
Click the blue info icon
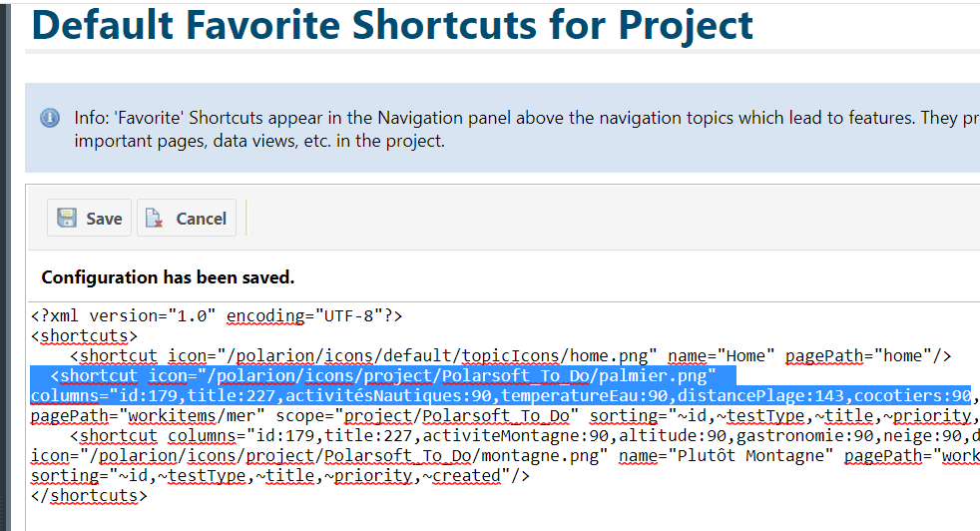click(50, 119)
